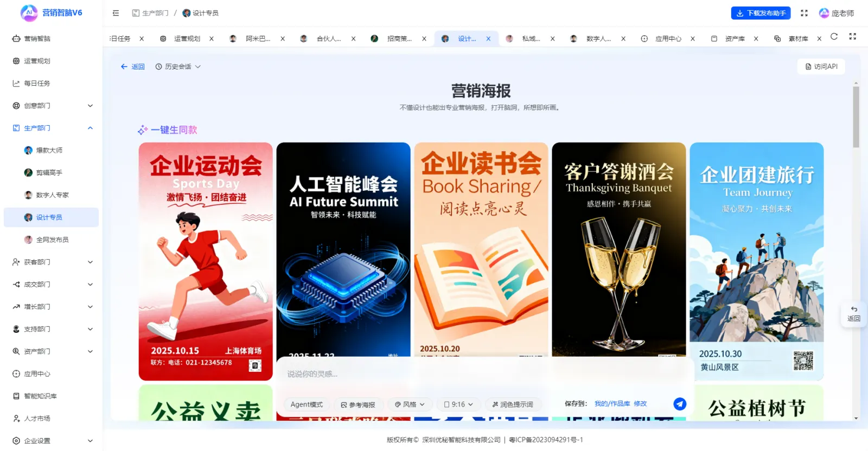Expand the 增长部门 sidebar group
This screenshot has height=451, width=868.
coord(52,307)
